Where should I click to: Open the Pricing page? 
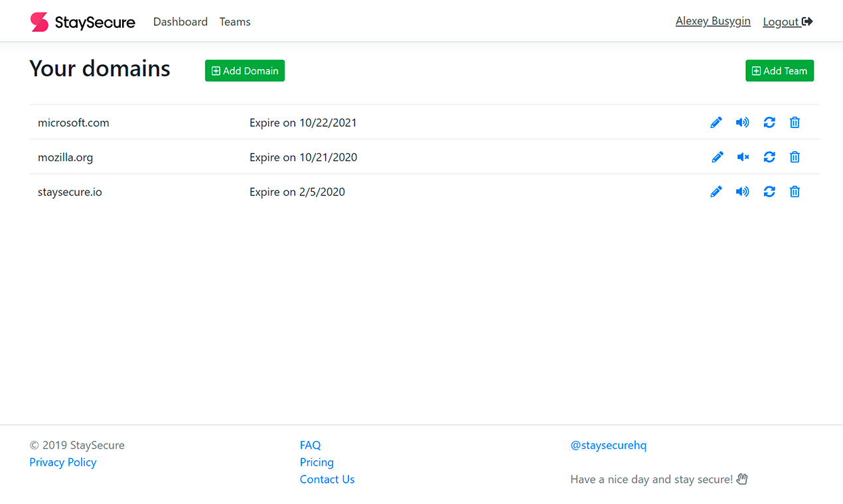click(317, 462)
